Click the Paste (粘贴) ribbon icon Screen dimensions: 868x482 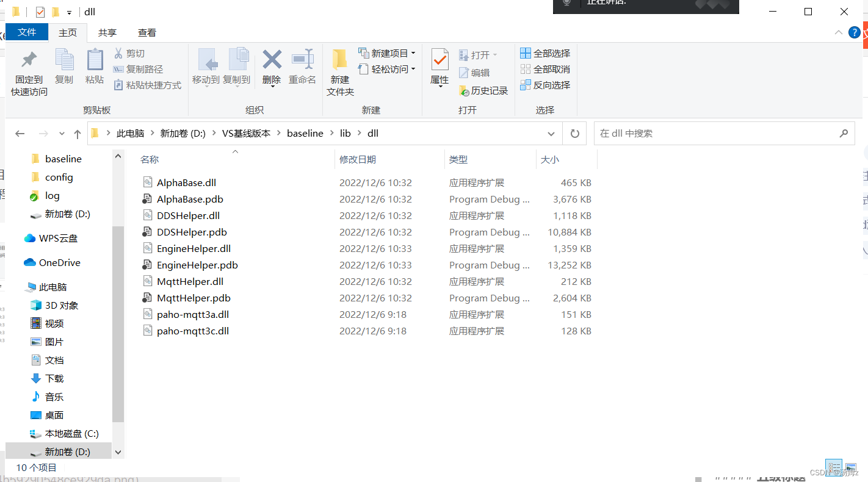(x=95, y=67)
